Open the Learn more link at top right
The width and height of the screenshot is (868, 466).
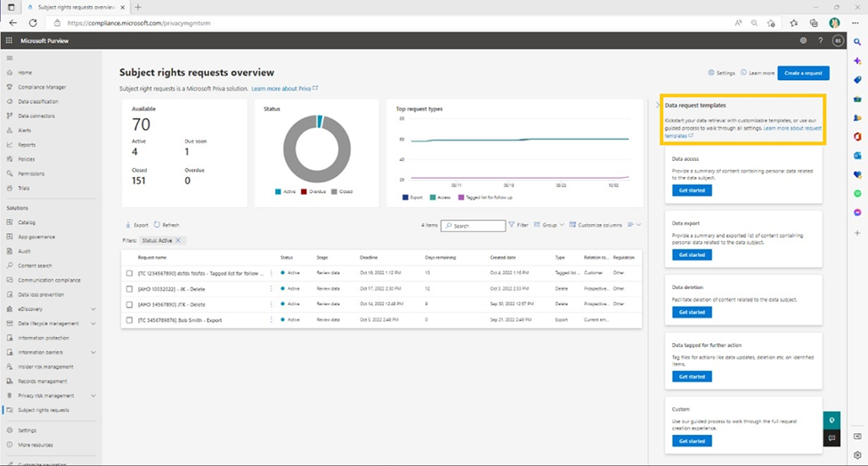[x=758, y=73]
